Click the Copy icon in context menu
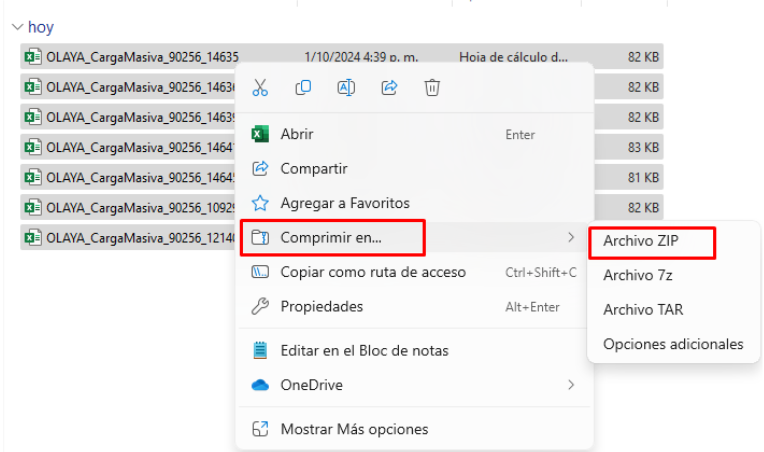 tap(303, 88)
